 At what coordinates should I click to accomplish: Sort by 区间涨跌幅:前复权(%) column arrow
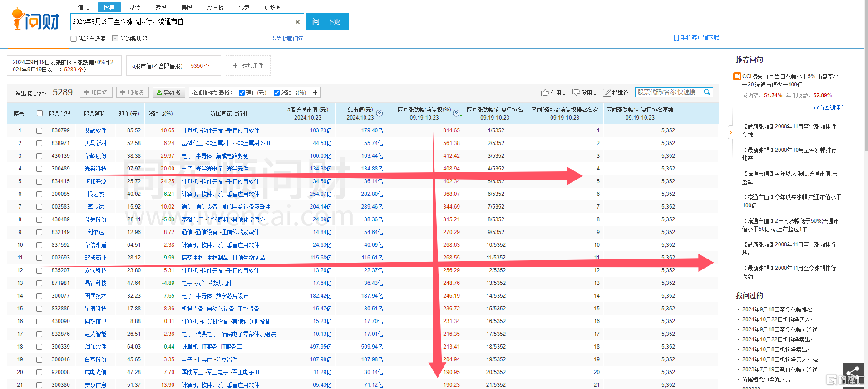461,114
